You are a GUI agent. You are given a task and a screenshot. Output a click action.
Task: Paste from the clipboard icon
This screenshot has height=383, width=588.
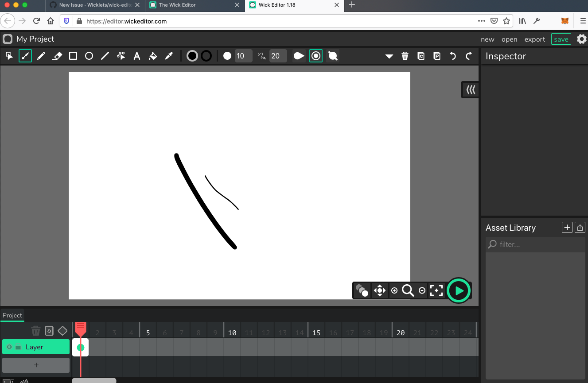click(437, 56)
